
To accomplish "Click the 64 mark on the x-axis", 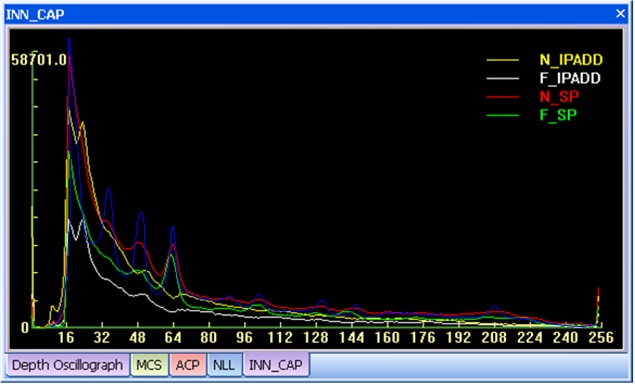I will point(173,337).
